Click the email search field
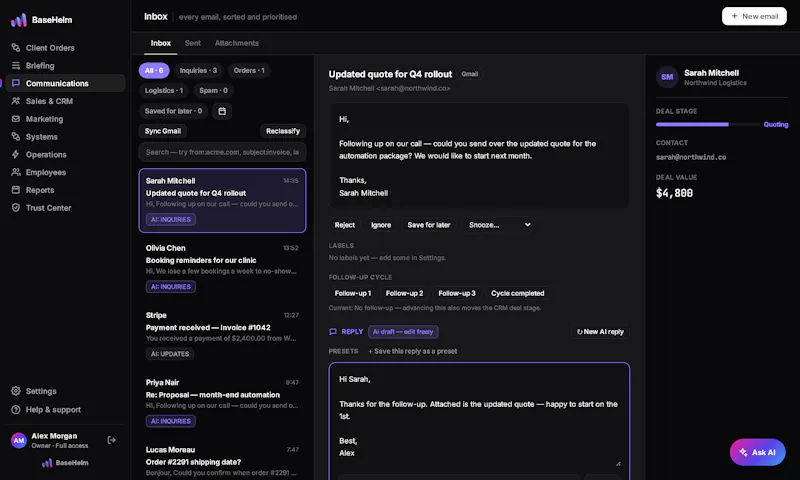Image resolution: width=800 pixels, height=480 pixels. point(222,152)
